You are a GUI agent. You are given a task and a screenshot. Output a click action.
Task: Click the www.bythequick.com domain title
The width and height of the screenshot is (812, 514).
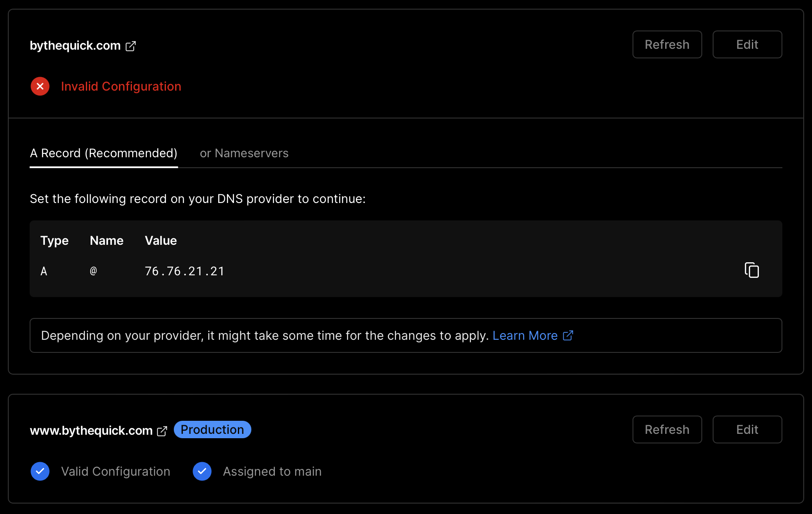pos(91,431)
